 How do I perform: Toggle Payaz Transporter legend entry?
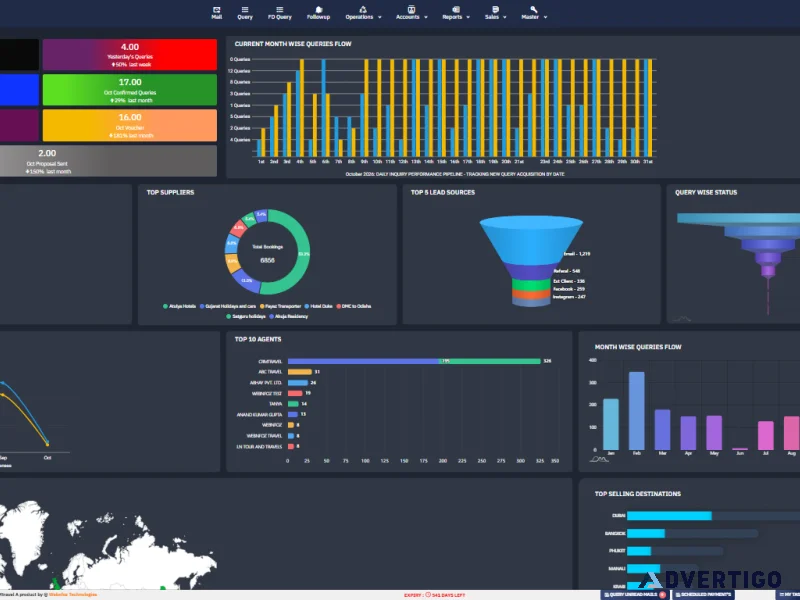(280, 306)
